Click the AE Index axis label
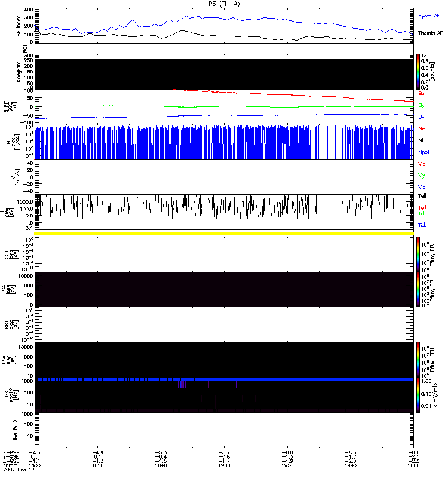The height and width of the screenshot is (478, 448). pyautogui.click(x=19, y=26)
